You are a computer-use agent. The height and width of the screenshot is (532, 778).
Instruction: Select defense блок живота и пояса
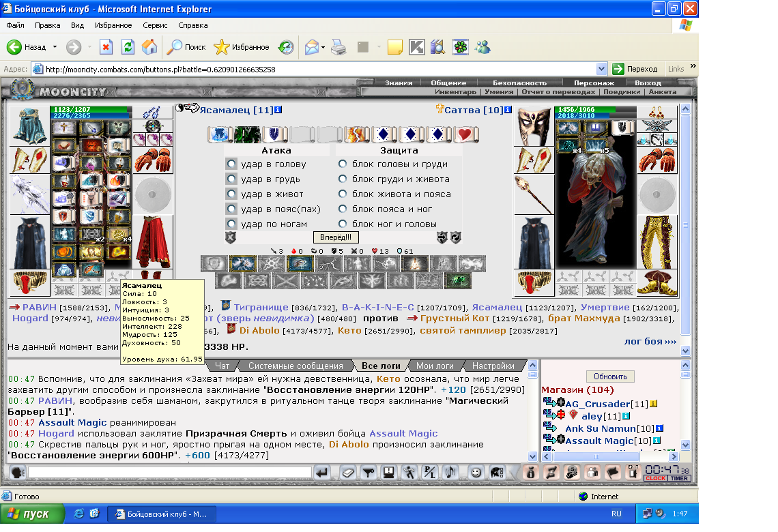point(343,194)
